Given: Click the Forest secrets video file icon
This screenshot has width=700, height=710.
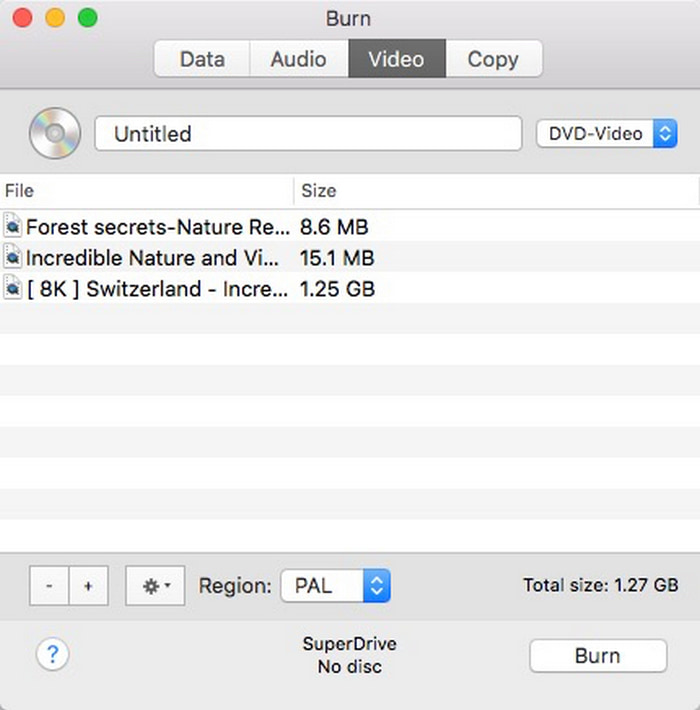Looking at the screenshot, I should pyautogui.click(x=13, y=226).
